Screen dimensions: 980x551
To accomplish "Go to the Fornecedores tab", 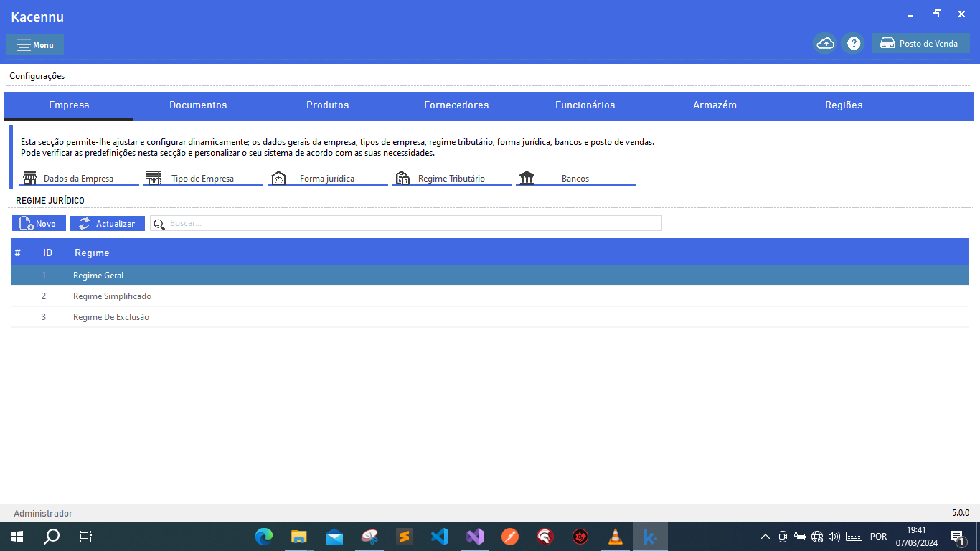I will pos(456,105).
